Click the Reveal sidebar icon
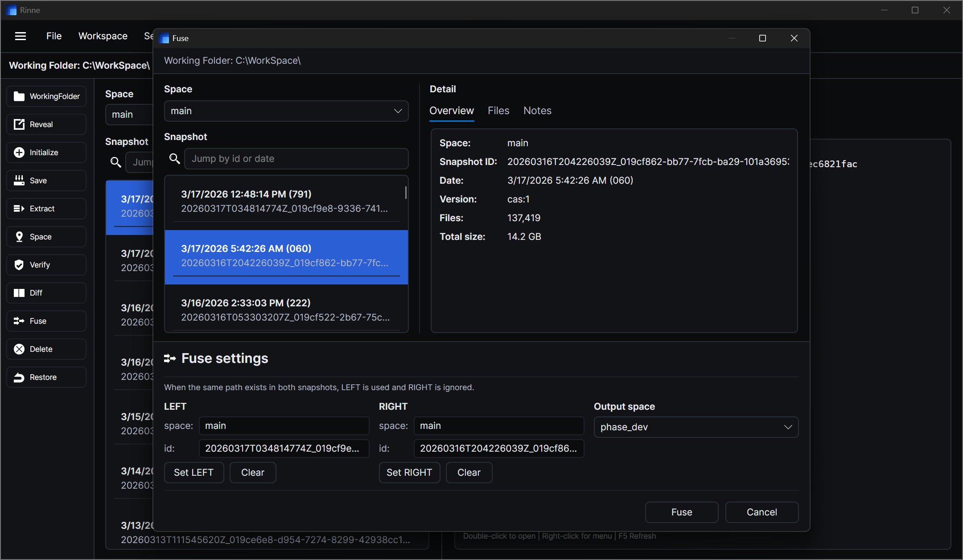Screen dimensions: 963x560 [19, 124]
